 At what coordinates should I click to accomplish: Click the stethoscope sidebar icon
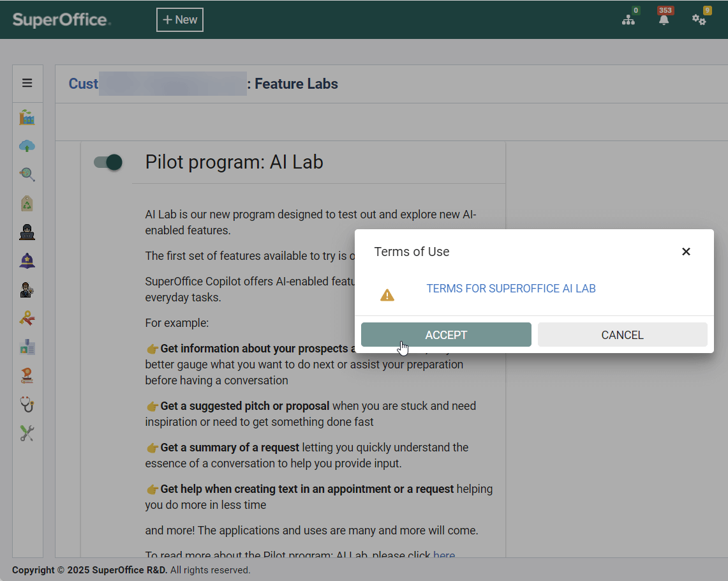coord(27,405)
